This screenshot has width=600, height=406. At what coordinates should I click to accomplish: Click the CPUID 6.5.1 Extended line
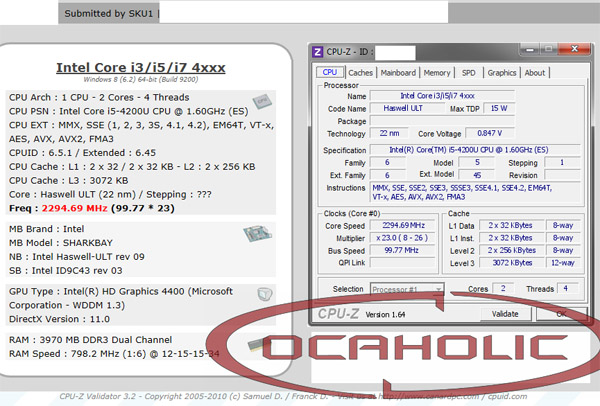point(82,153)
